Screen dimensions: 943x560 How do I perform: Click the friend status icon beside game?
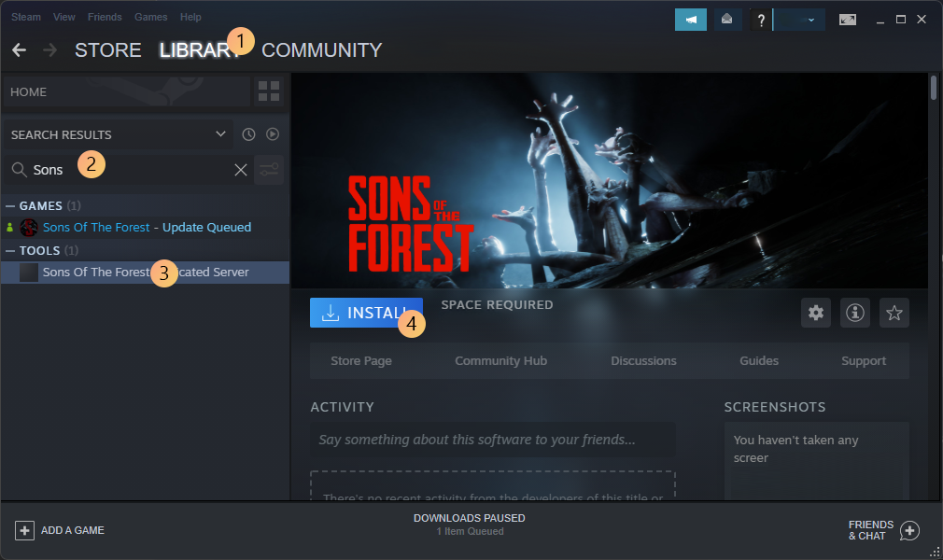pos(9,228)
